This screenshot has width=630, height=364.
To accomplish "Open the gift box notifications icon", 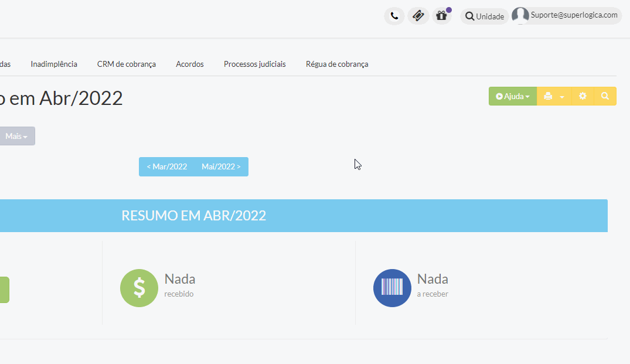I will [442, 16].
